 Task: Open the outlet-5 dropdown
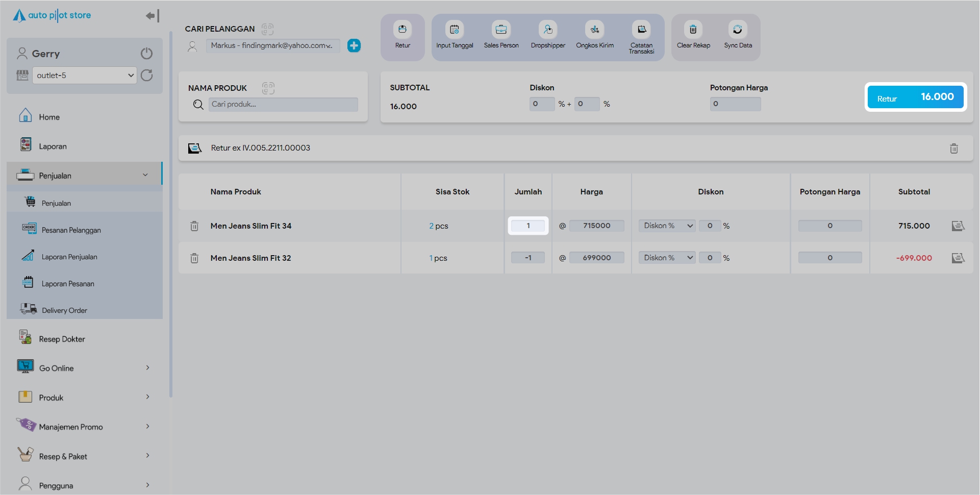[x=84, y=76]
